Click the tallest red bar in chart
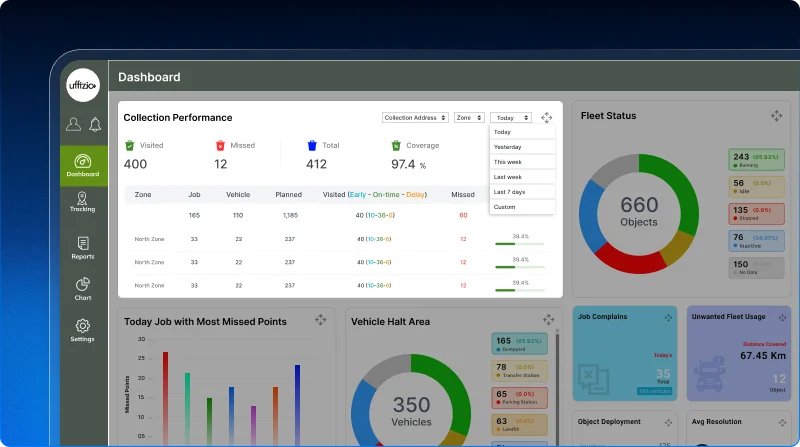Image resolution: width=800 pixels, height=447 pixels. 165,399
